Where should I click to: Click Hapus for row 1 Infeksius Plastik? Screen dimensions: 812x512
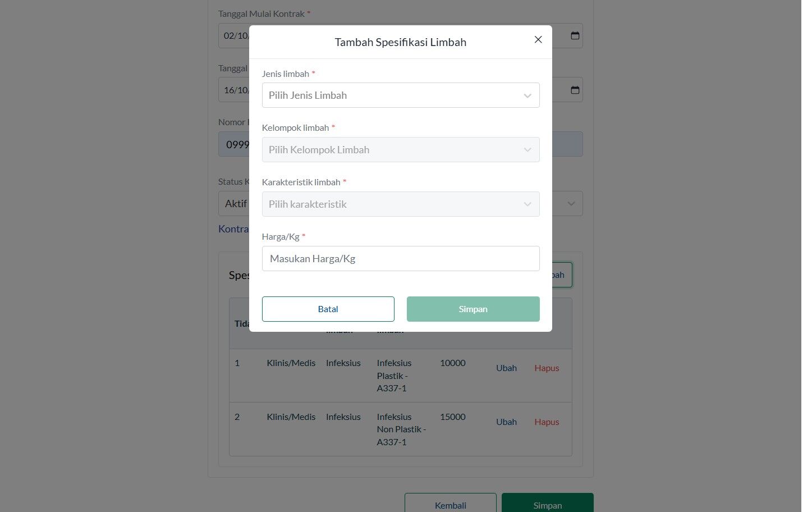click(x=547, y=368)
